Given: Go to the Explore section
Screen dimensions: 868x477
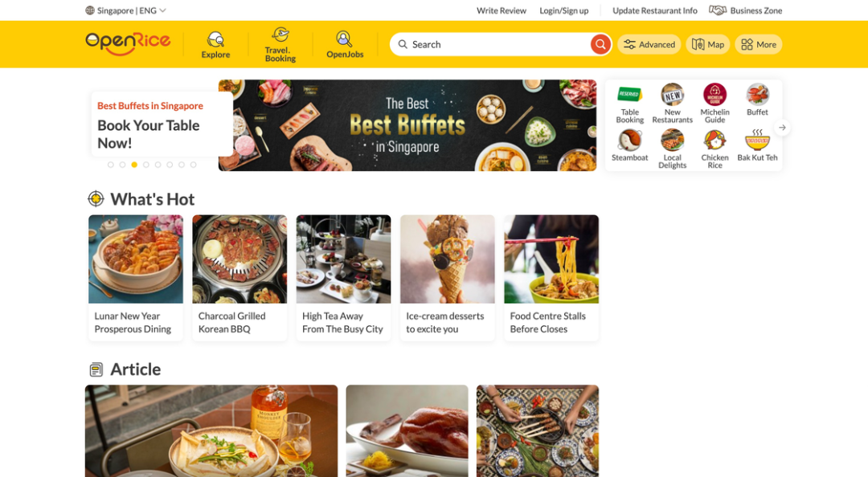Looking at the screenshot, I should (215, 44).
